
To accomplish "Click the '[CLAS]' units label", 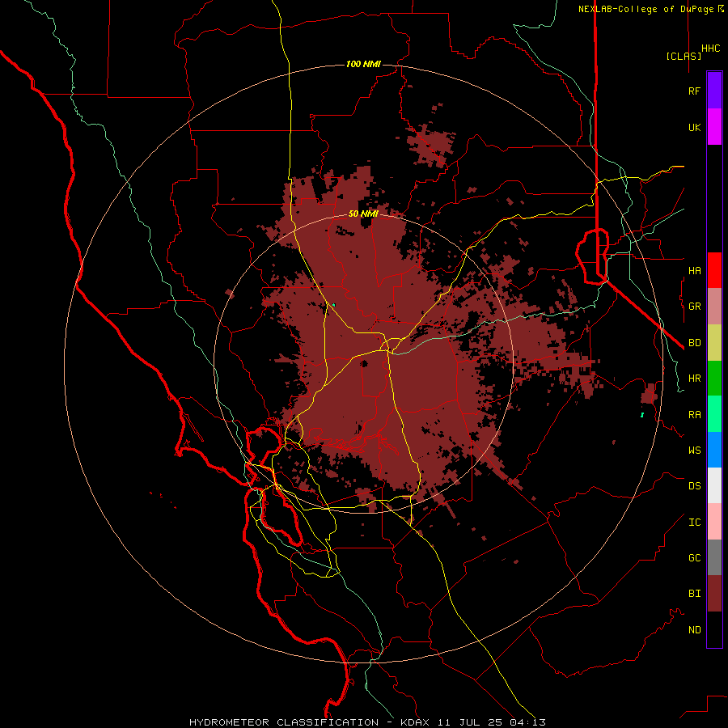I will click(x=684, y=56).
